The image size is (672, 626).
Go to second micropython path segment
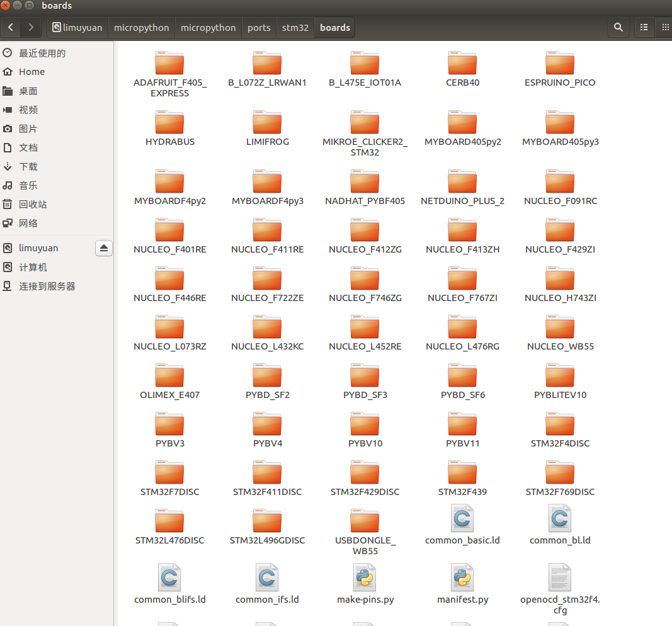point(208,28)
